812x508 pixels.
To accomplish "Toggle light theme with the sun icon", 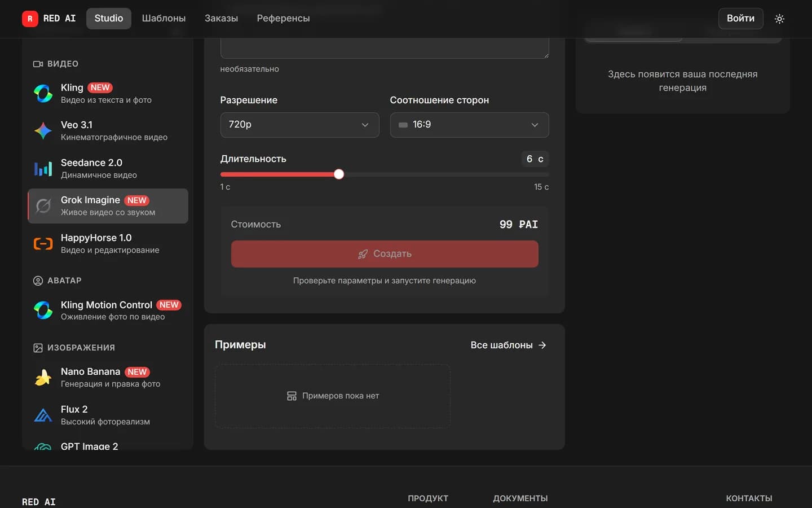I will pos(779,19).
